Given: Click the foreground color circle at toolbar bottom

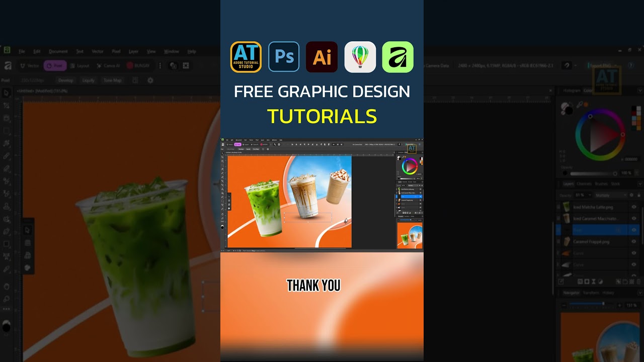Looking at the screenshot, I should pyautogui.click(x=6, y=327).
